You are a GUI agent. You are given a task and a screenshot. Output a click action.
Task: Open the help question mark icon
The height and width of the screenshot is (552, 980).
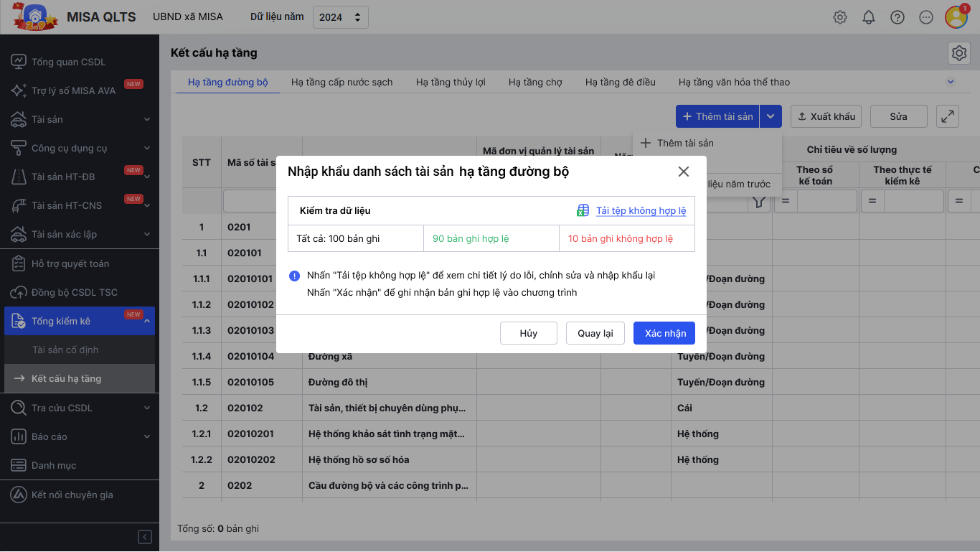[x=897, y=17]
